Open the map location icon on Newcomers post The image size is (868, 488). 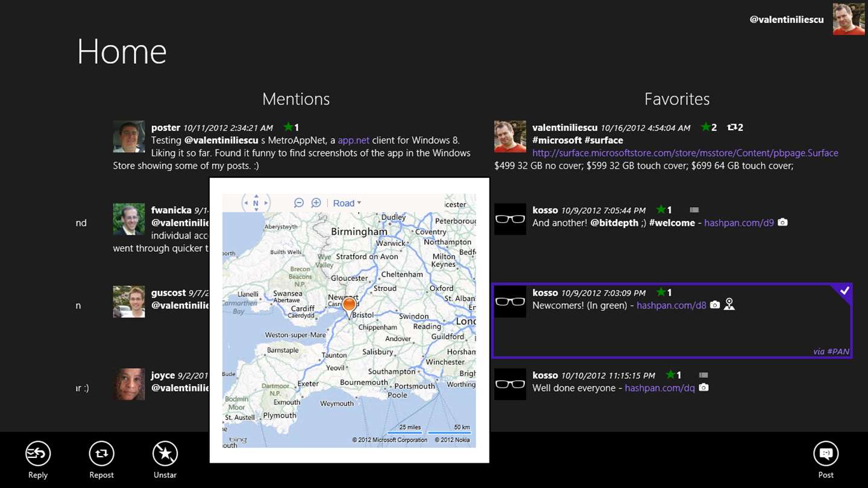pos(729,305)
